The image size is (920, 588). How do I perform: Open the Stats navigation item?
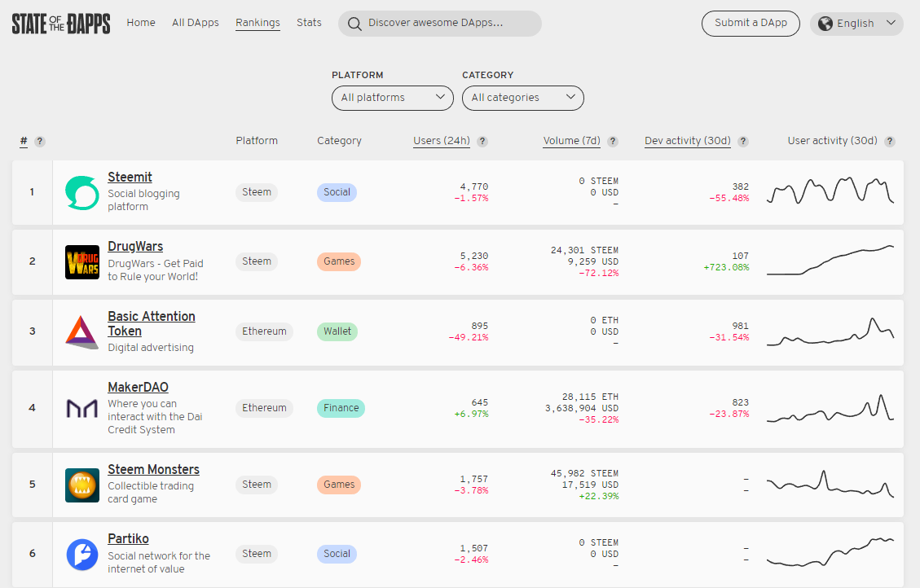309,23
